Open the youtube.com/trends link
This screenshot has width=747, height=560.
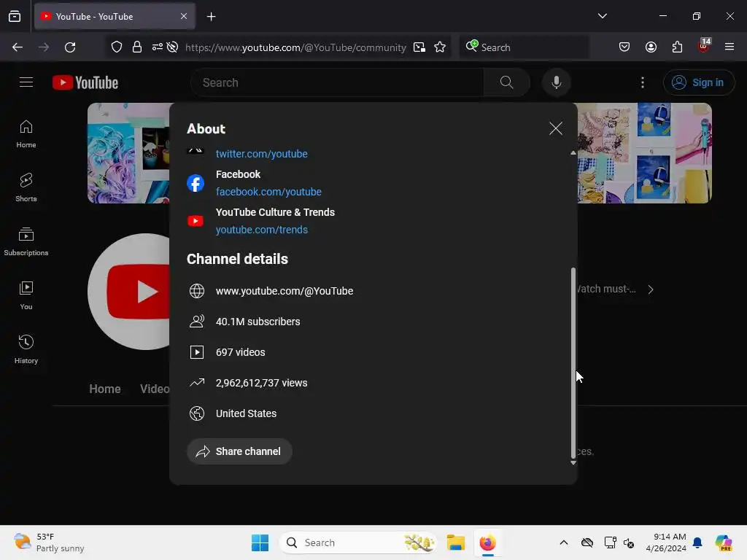coord(262,230)
